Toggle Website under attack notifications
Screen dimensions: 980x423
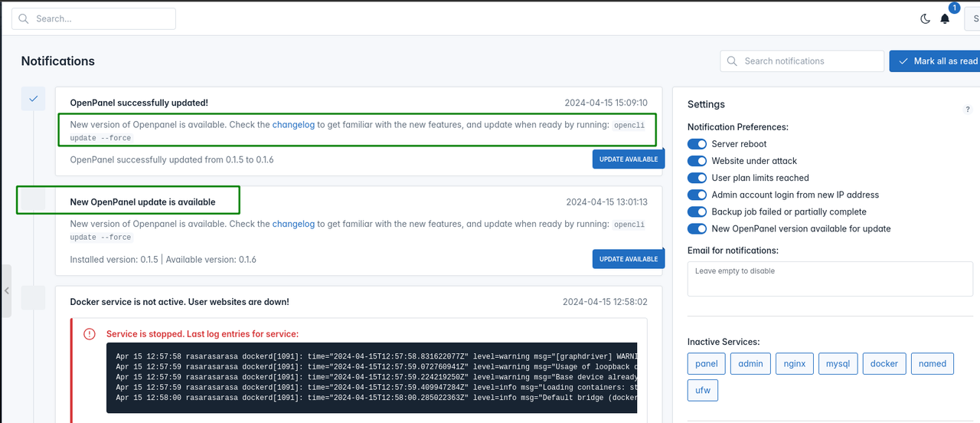697,161
